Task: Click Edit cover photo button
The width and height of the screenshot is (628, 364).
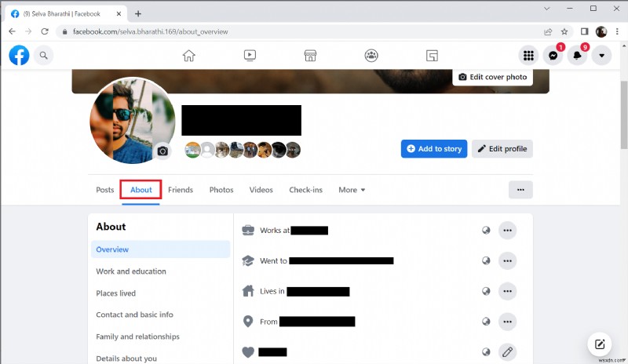Action: (x=493, y=77)
